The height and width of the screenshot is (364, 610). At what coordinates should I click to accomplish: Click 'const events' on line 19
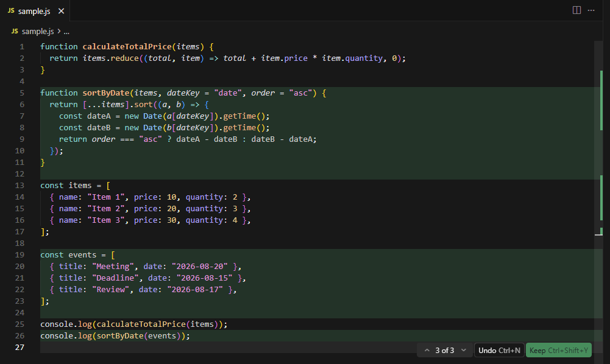pyautogui.click(x=68, y=255)
